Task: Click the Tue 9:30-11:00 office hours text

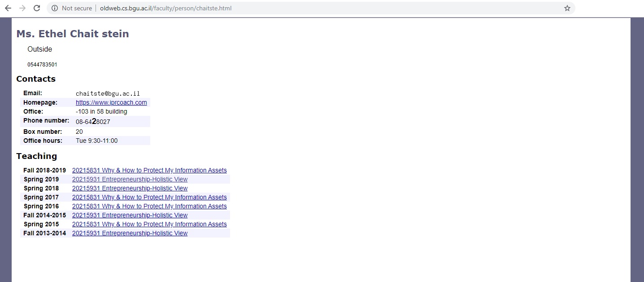Action: [x=96, y=141]
